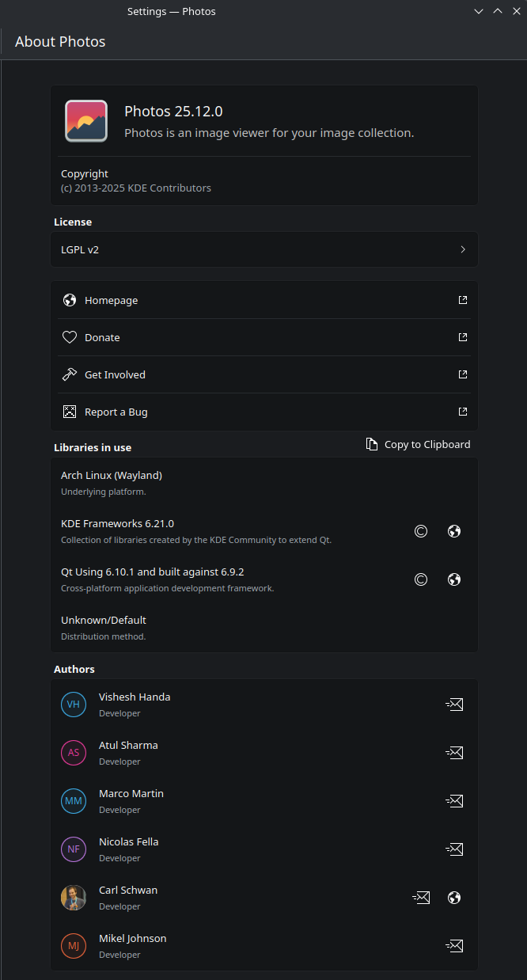Email Vishesh Handa via envelope icon
Screen dimensions: 527x980
click(454, 705)
